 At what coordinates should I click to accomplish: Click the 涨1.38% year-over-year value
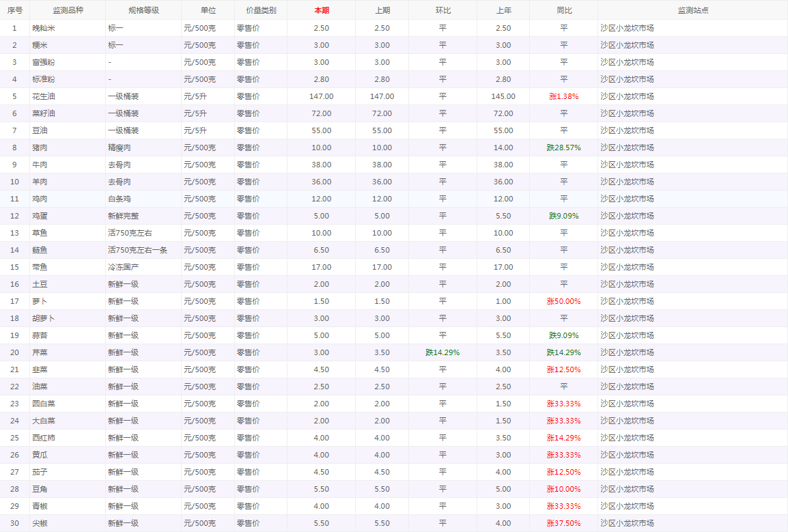point(563,96)
